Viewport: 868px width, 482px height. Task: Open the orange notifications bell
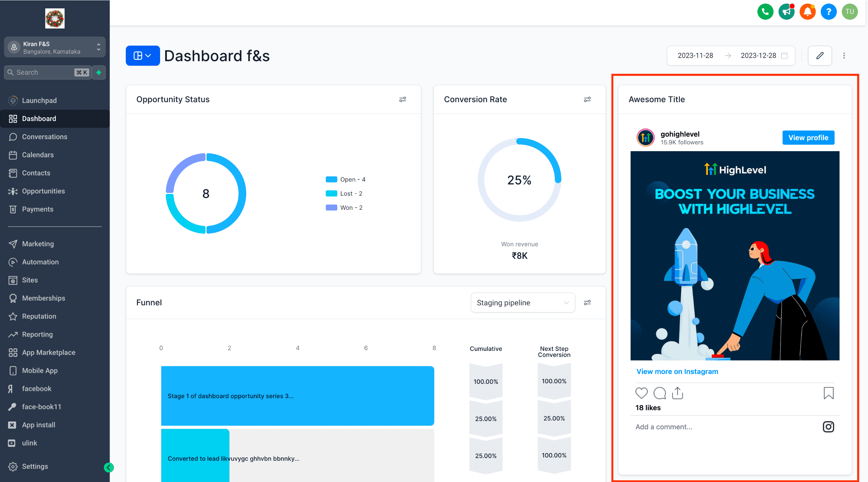coord(807,12)
